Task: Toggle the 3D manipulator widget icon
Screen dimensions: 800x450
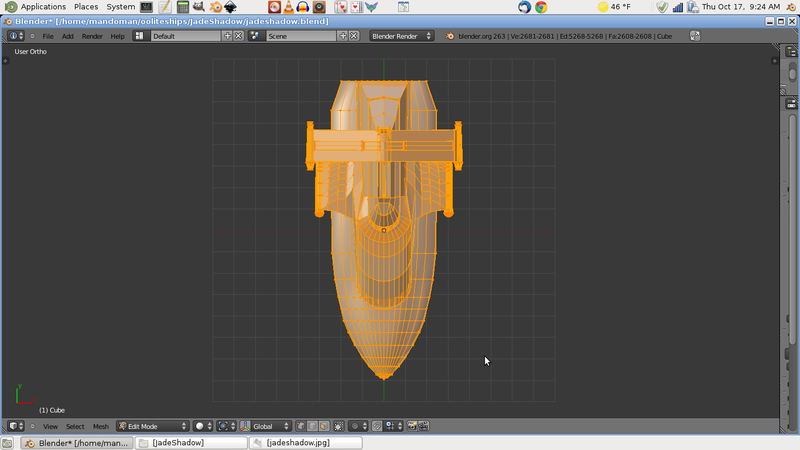Action: coord(245,426)
